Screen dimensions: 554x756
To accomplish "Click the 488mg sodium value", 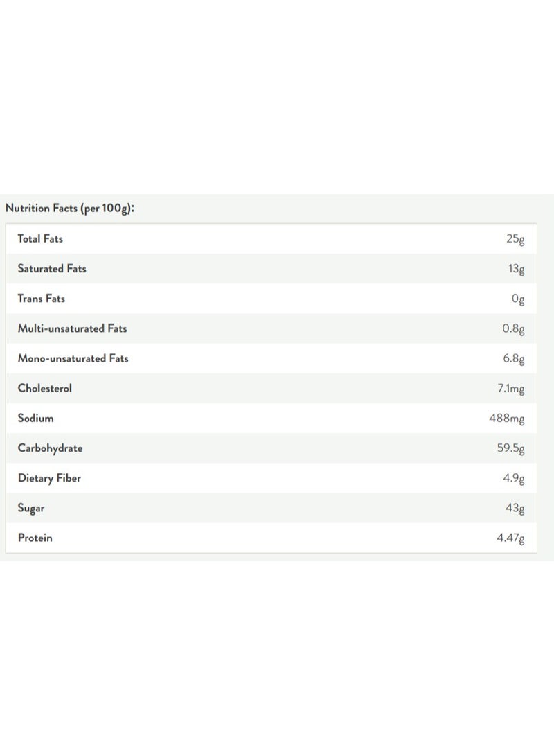I will point(507,419).
